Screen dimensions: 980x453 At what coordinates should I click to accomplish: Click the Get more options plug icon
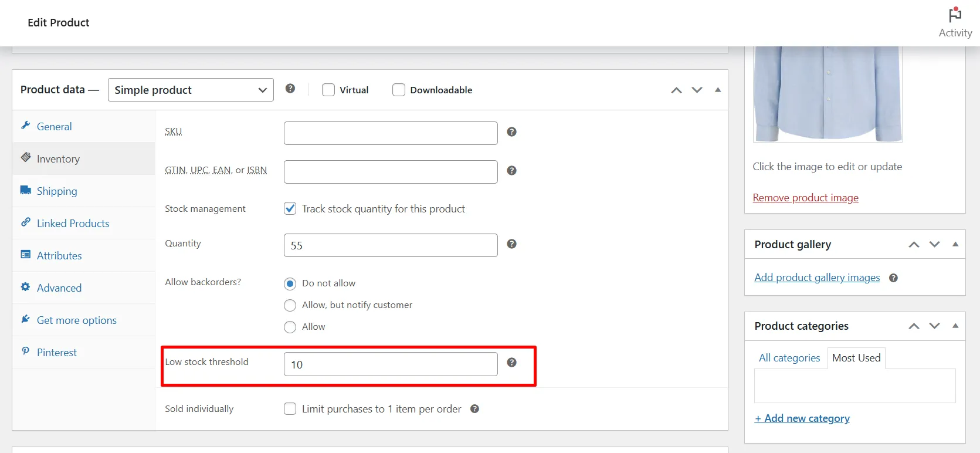pos(26,319)
